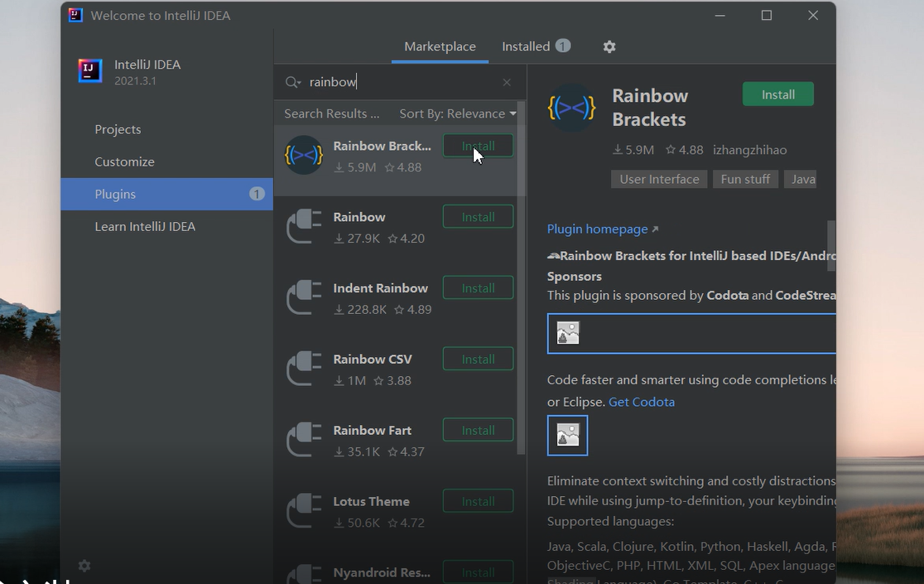
Task: Select the Rainbow CSV plug icon
Action: tap(304, 369)
